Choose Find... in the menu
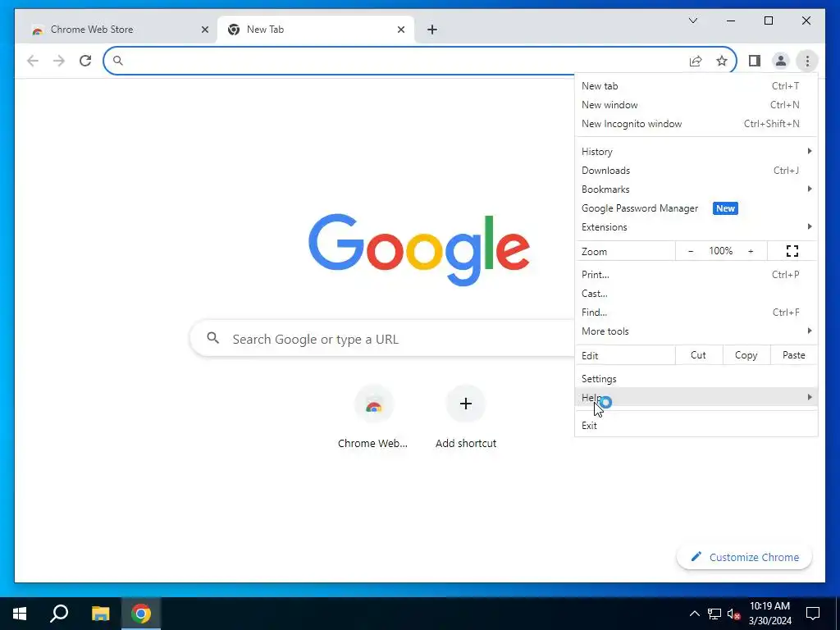Screen dimensions: 840x630 696,313
